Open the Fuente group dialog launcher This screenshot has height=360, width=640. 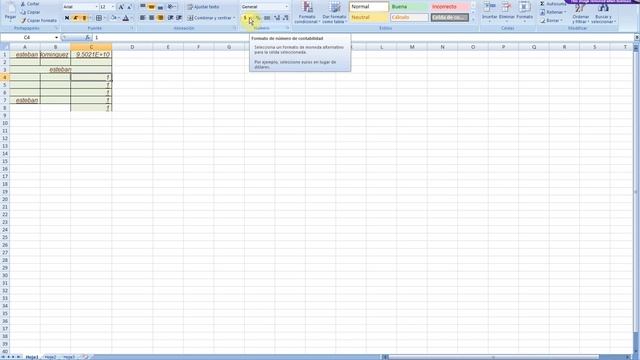click(132, 28)
